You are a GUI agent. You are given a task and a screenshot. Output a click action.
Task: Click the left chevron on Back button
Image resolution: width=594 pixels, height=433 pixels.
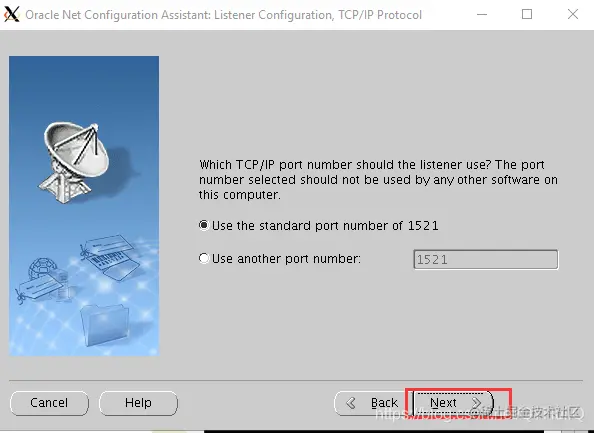[x=351, y=403]
